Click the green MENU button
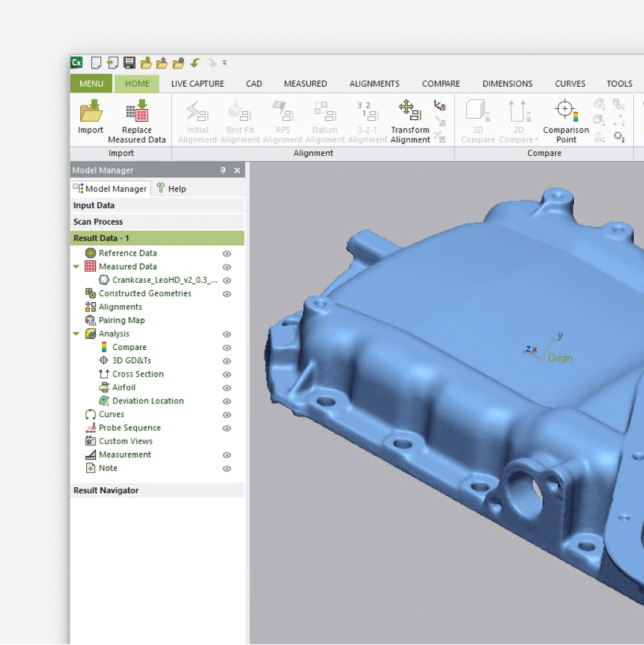 [x=91, y=84]
